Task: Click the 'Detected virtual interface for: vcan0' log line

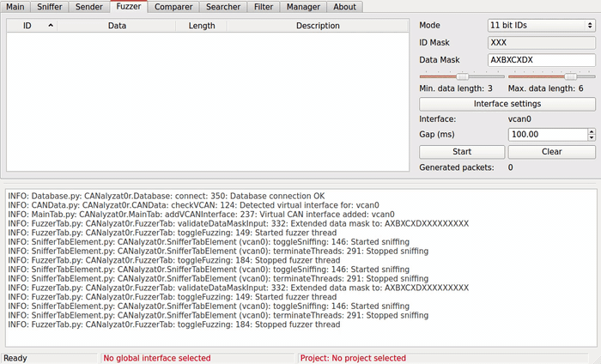Action: 193,205
